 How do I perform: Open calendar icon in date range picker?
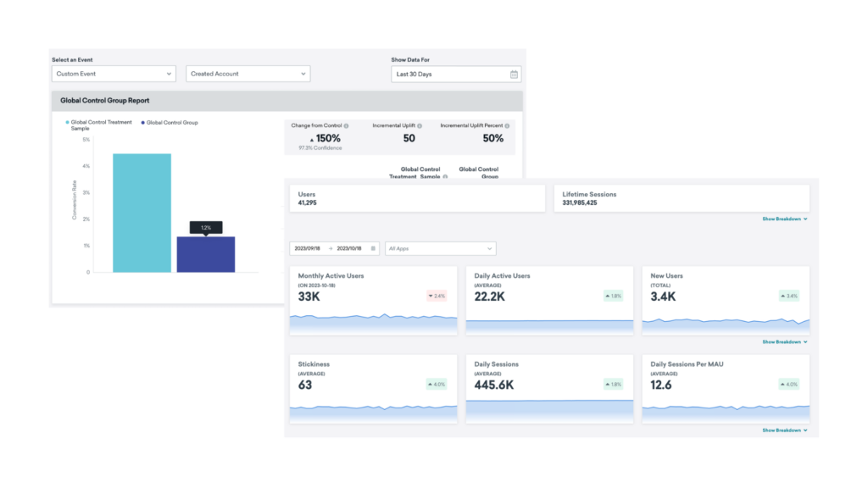(x=373, y=248)
